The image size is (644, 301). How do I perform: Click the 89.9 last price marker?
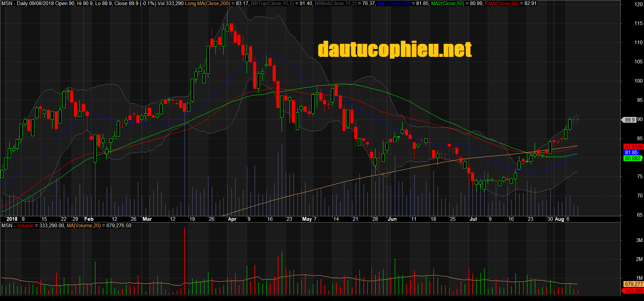coord(629,120)
